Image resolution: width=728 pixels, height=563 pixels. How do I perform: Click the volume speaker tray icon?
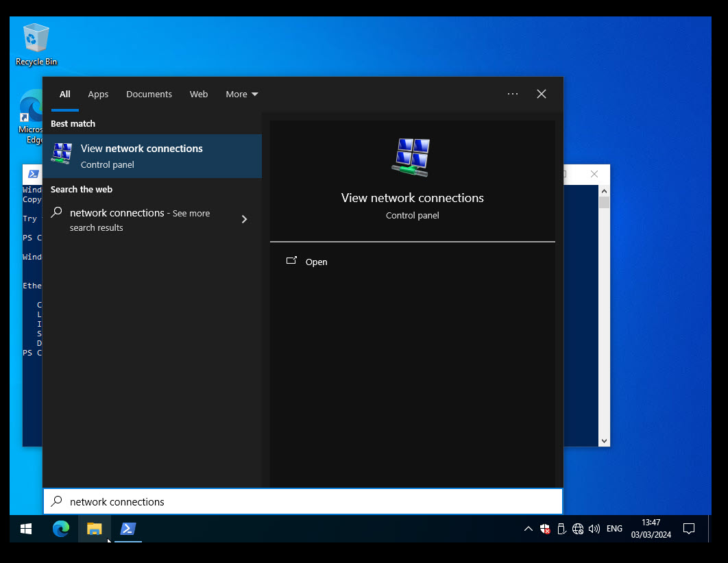pyautogui.click(x=594, y=529)
